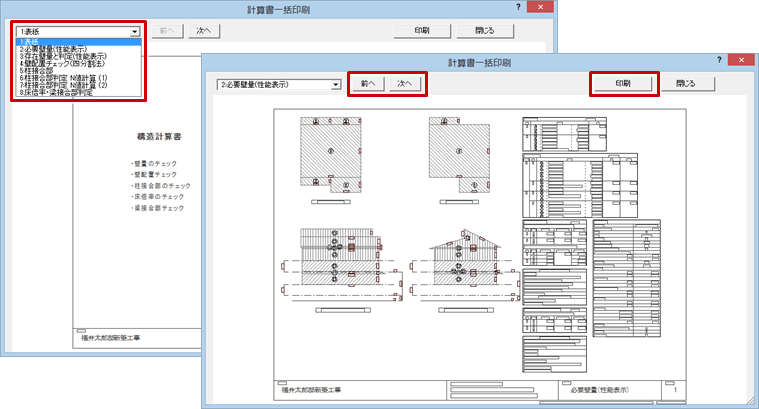
Task: Click 閉じる button in the front dialog
Action: (688, 85)
